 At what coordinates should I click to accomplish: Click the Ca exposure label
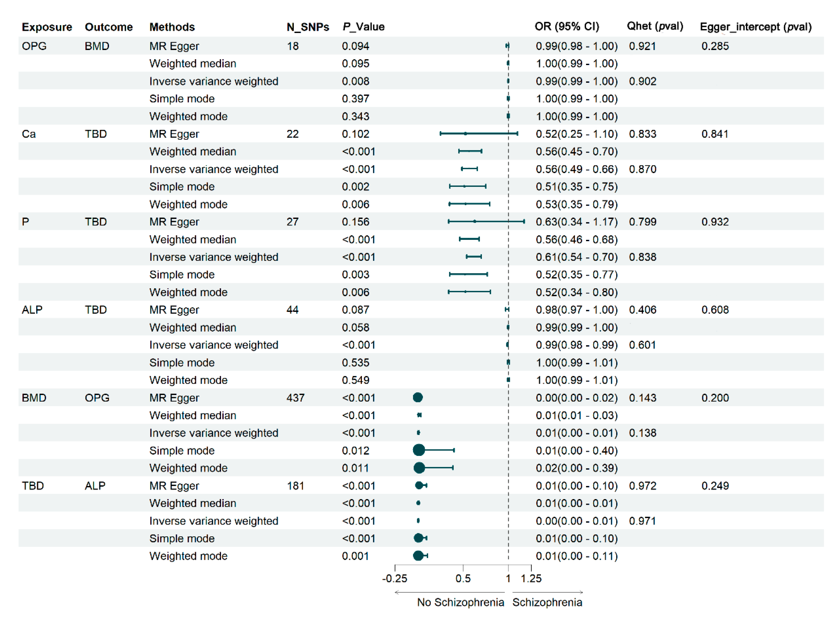(x=29, y=134)
